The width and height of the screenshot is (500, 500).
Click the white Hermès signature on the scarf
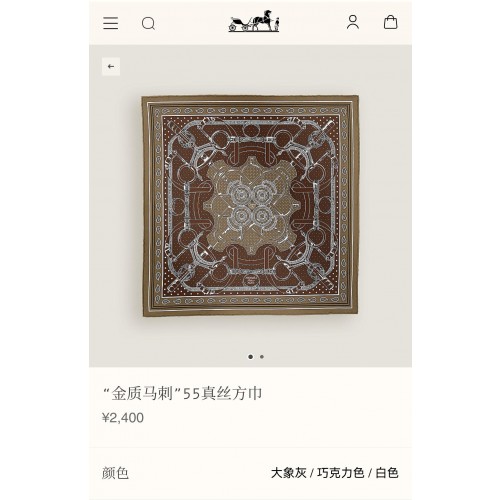pyautogui.click(x=251, y=279)
